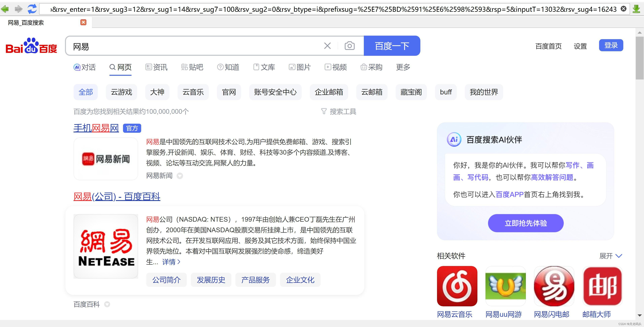Click the browser back arrow
644x327 pixels.
(5, 9)
